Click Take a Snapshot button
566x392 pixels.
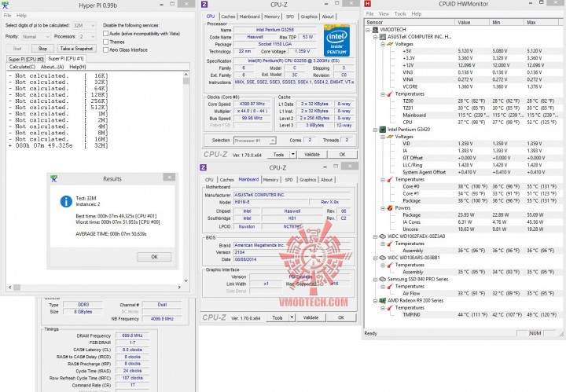tap(76, 49)
